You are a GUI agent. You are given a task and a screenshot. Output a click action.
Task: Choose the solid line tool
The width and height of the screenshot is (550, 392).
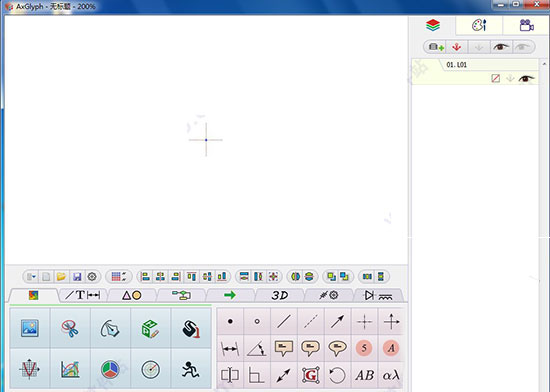pos(284,321)
